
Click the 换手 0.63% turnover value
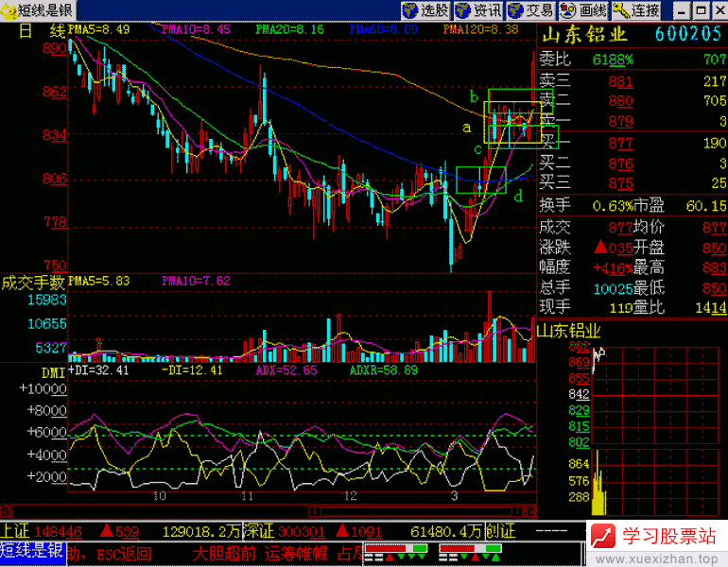tap(612, 206)
